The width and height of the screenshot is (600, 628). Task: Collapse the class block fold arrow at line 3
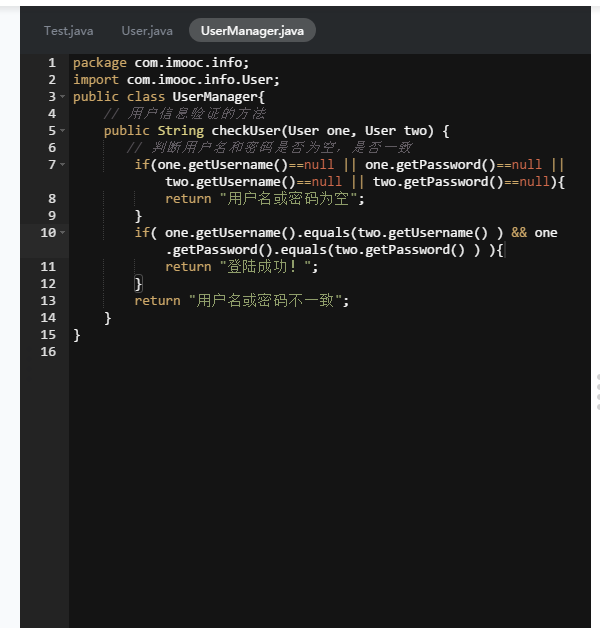coord(62,97)
